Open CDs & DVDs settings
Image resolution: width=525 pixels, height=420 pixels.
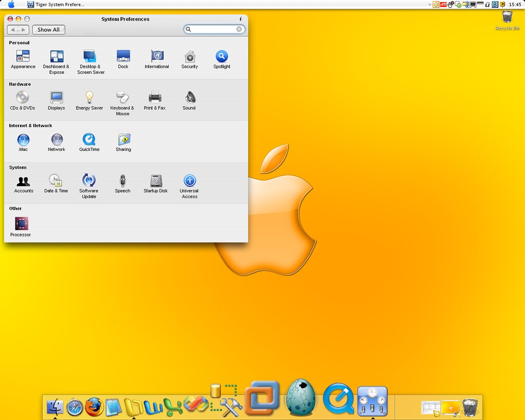(23, 101)
